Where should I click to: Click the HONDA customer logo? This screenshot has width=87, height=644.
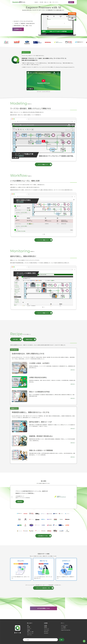[x=48, y=42]
